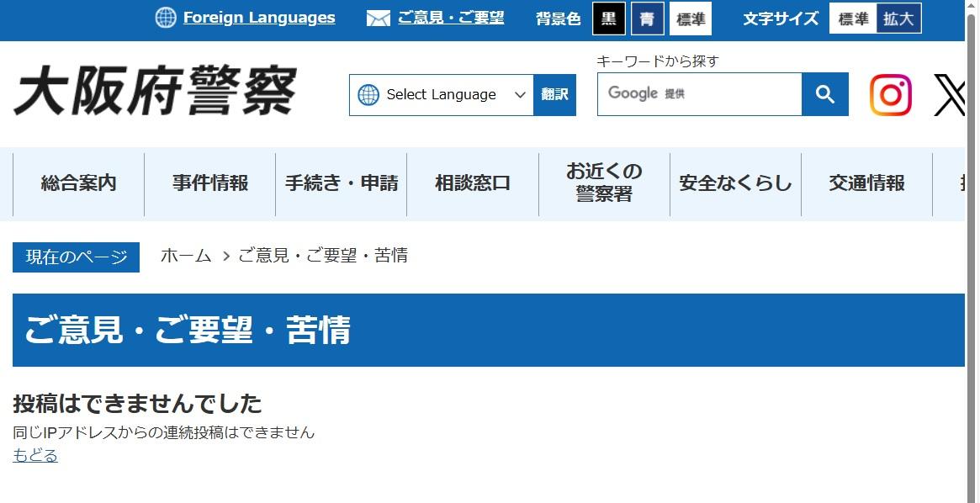
Task: Enlarge text with the 拡大 button
Action: pos(898,19)
